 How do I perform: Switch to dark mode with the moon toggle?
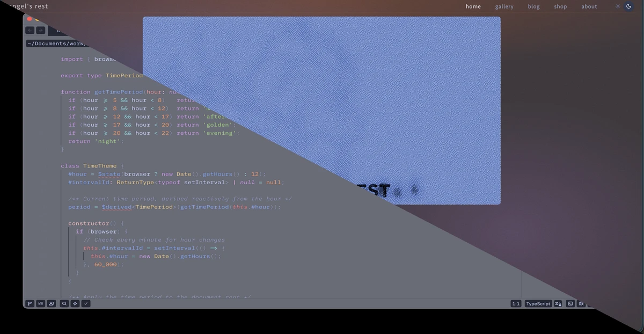click(628, 6)
